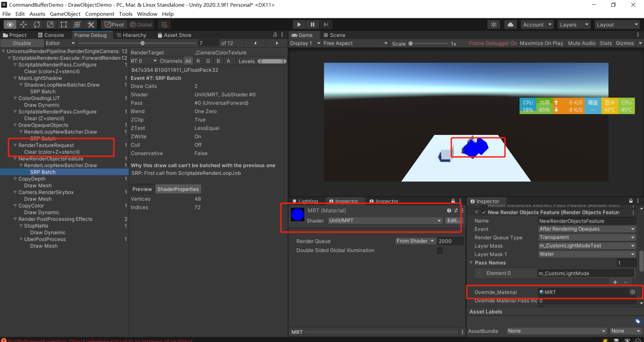Disable the Frame Debugger
This screenshot has height=342, width=644.
point(22,43)
